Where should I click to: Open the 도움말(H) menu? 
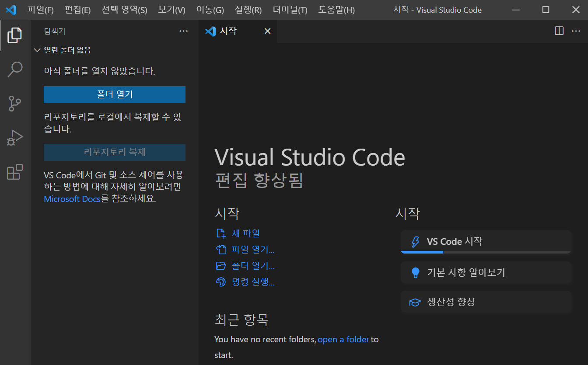(x=336, y=10)
